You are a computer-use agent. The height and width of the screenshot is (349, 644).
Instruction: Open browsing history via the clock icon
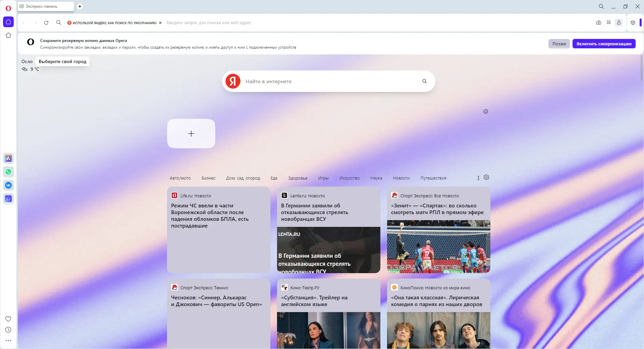tap(8, 330)
